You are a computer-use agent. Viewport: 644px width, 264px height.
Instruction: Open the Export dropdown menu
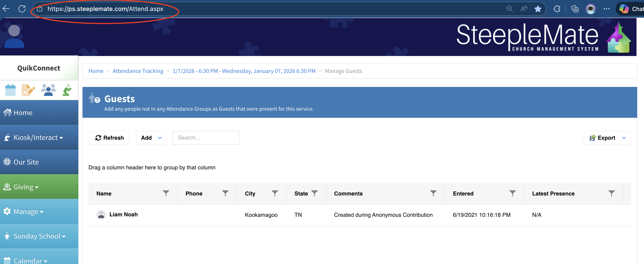coord(624,138)
